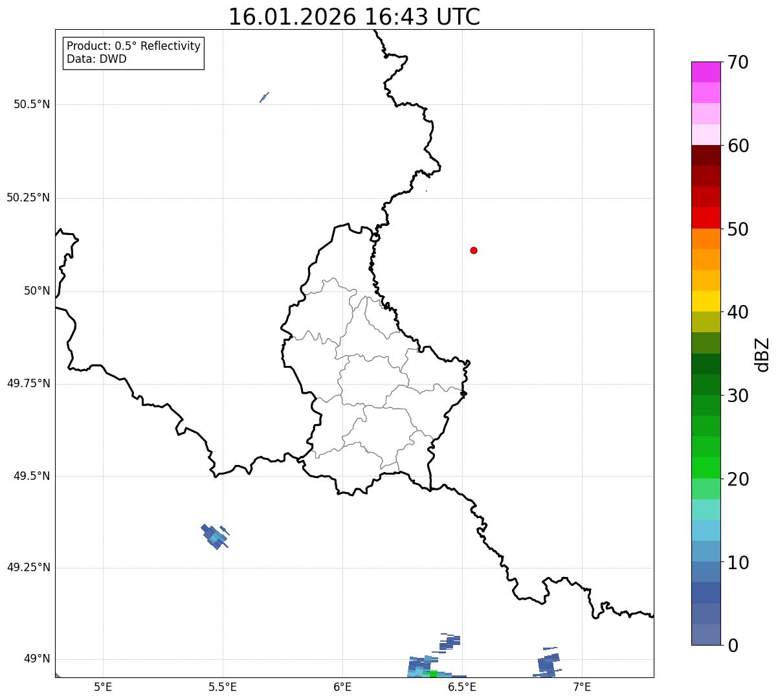Click the red dot marker on the map

coord(474,250)
